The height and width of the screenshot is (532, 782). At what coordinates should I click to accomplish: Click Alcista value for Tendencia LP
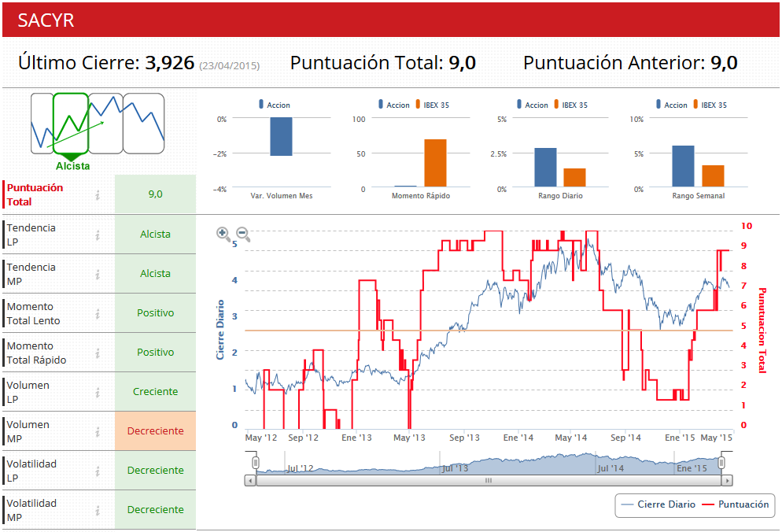point(156,234)
